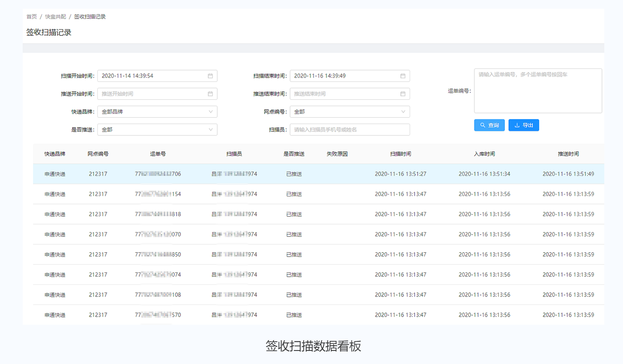623x364 pixels.
Task: Click the 签收扫描记录 page title
Action: [49, 33]
